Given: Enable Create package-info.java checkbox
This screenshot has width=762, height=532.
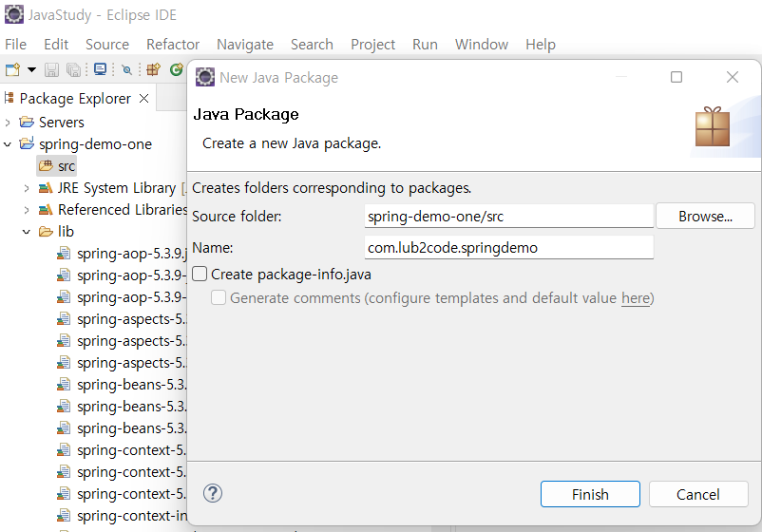Looking at the screenshot, I should (x=200, y=274).
